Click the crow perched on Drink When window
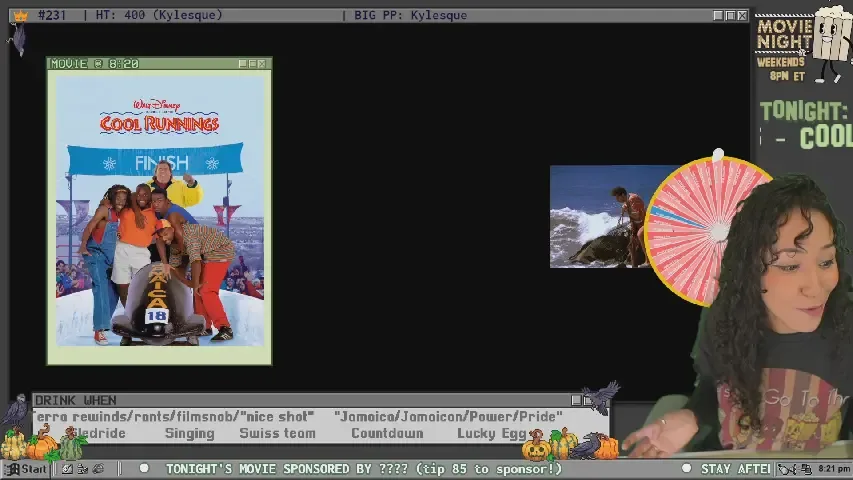The image size is (853, 480). click(x=601, y=397)
